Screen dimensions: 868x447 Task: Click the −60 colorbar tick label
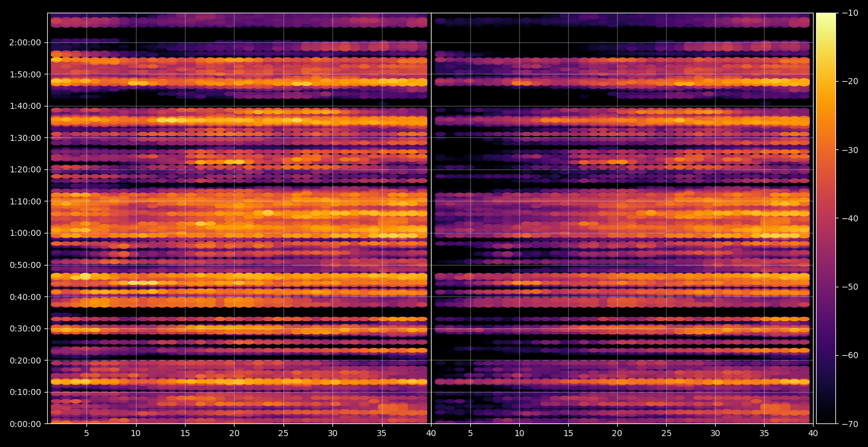click(x=849, y=355)
